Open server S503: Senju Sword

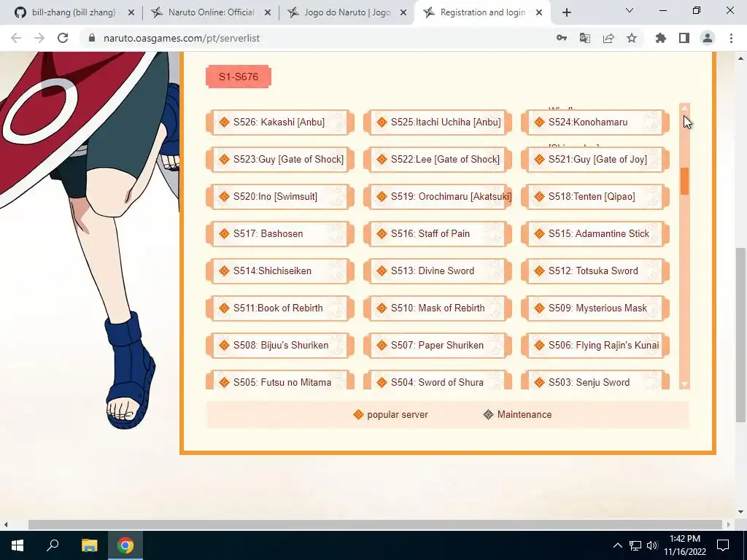coord(595,380)
